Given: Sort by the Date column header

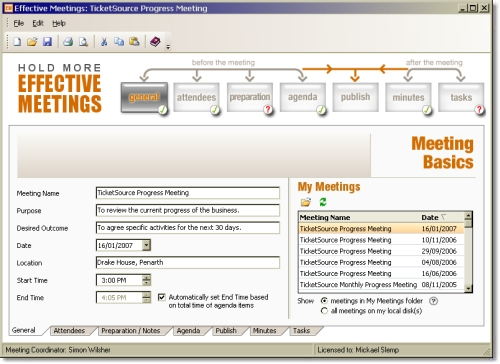Looking at the screenshot, I should click(442, 218).
